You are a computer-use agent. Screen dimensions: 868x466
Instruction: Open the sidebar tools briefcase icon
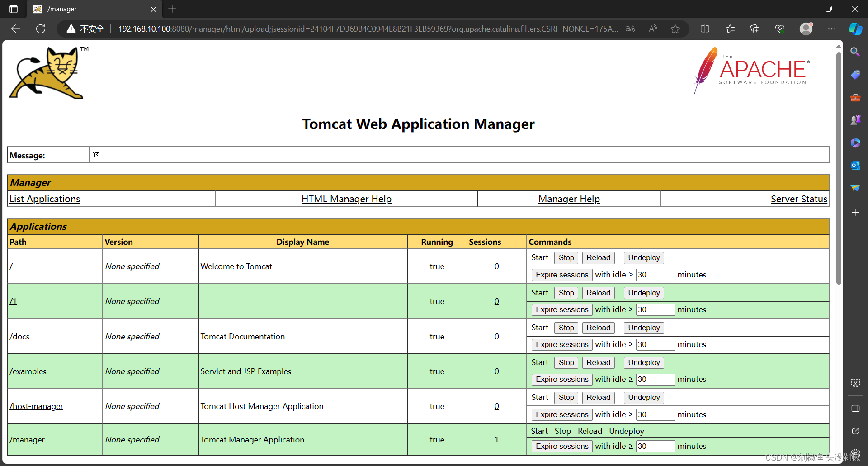click(855, 97)
